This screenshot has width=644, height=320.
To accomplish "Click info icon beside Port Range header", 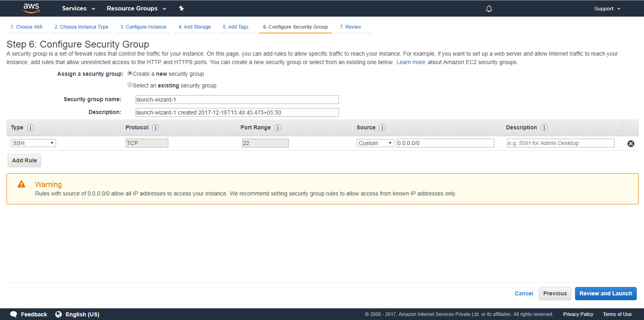I will point(278,128).
